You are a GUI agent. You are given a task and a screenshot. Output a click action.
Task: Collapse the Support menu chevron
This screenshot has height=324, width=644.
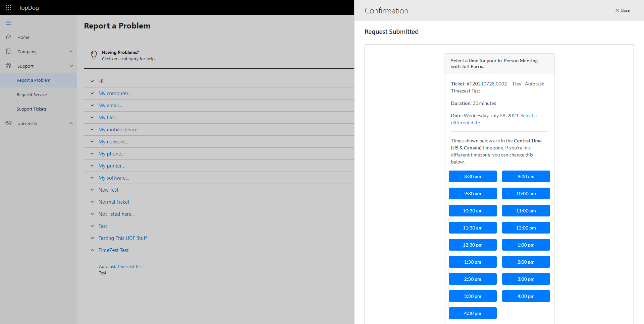[71, 66]
